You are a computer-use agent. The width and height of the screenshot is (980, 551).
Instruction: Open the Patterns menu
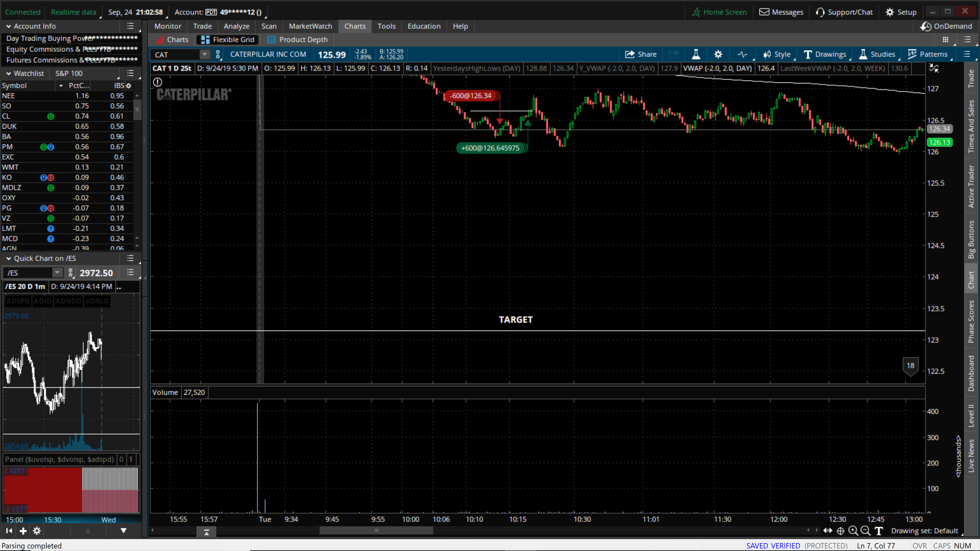pyautogui.click(x=928, y=54)
